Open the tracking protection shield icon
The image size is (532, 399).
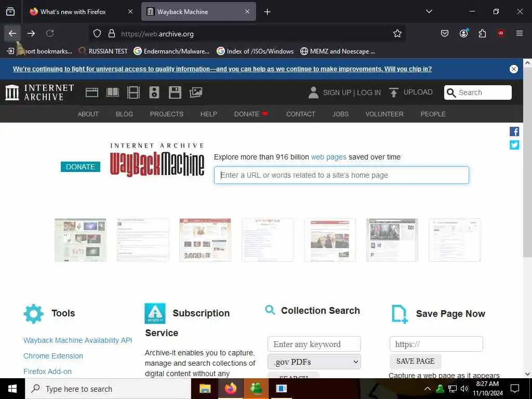[x=97, y=34]
